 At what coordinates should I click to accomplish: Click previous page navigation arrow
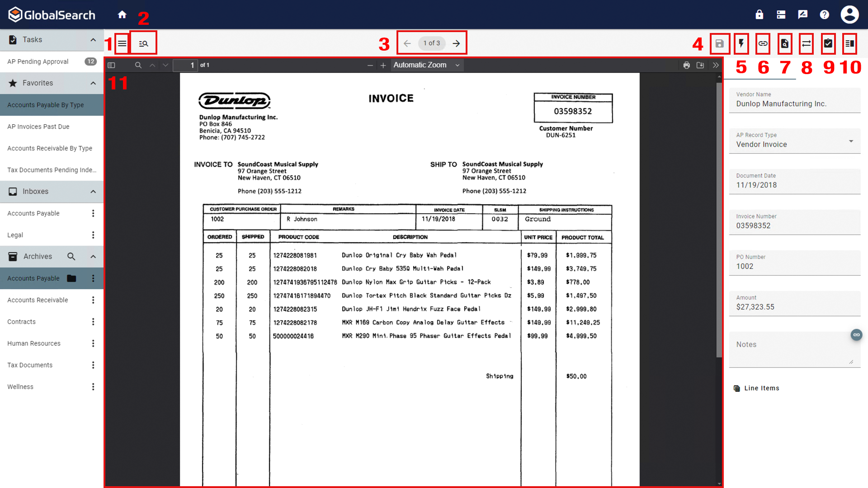click(407, 43)
